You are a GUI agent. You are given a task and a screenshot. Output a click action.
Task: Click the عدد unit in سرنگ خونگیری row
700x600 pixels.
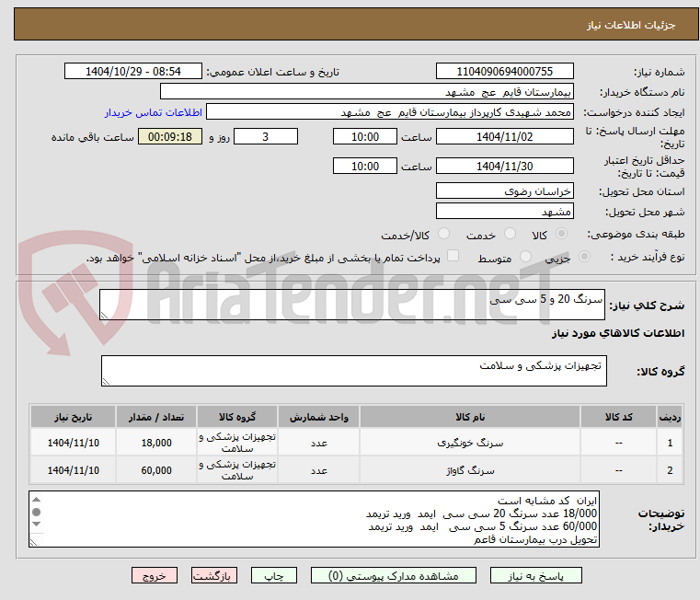pyautogui.click(x=319, y=443)
